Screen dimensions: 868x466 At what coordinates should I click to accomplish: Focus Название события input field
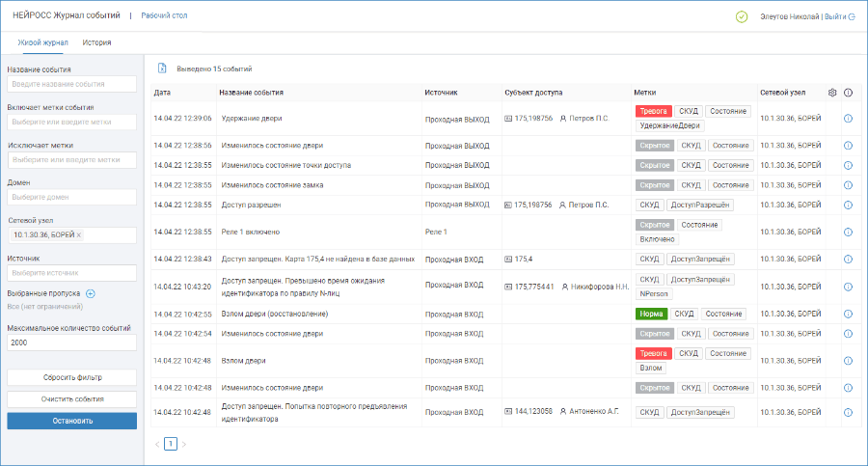tap(72, 84)
